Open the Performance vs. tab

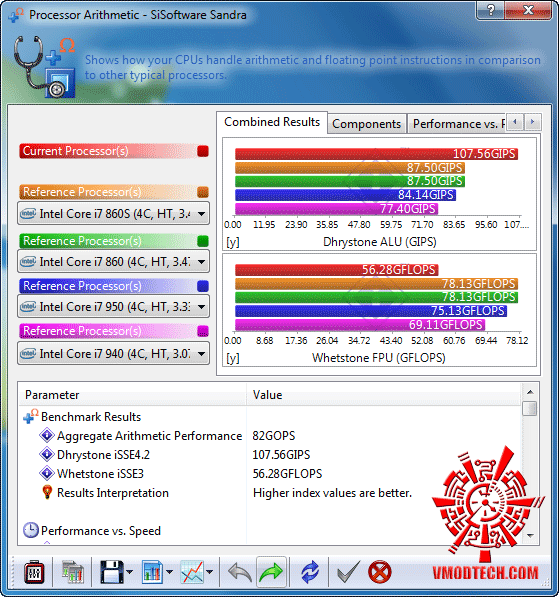[x=457, y=124]
